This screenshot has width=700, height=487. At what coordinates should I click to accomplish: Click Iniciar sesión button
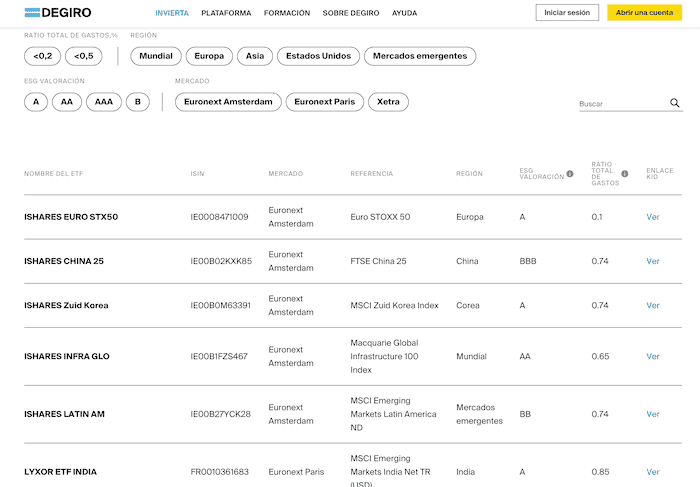pos(567,12)
